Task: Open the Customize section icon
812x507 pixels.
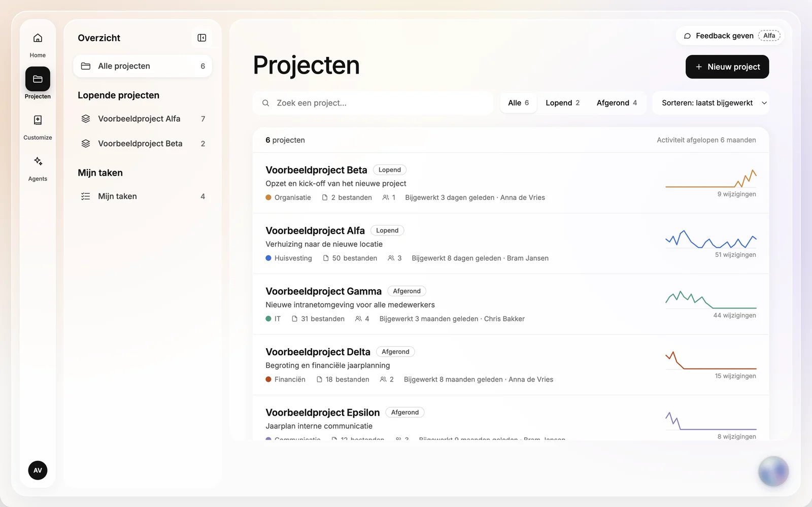Action: pyautogui.click(x=38, y=120)
